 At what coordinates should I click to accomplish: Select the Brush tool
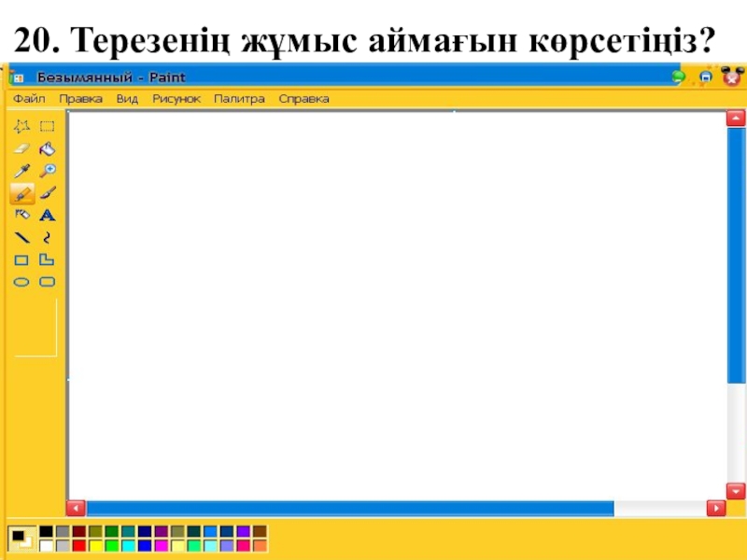(48, 193)
